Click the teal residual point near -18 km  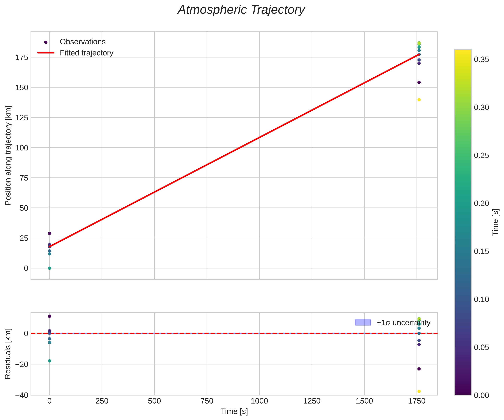pos(49,361)
